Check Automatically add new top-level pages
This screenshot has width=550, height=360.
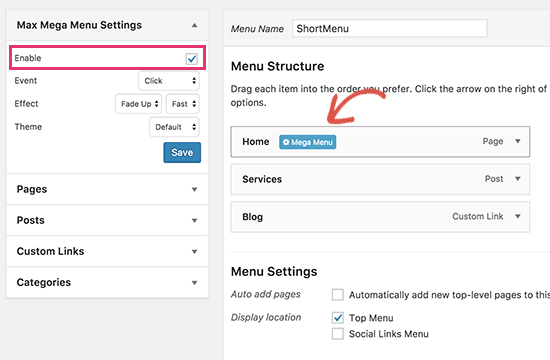pyautogui.click(x=338, y=294)
